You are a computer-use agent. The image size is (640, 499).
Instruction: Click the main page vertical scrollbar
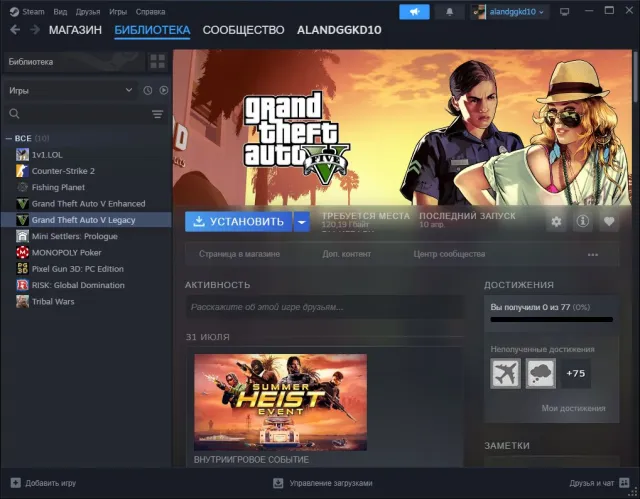point(636,78)
